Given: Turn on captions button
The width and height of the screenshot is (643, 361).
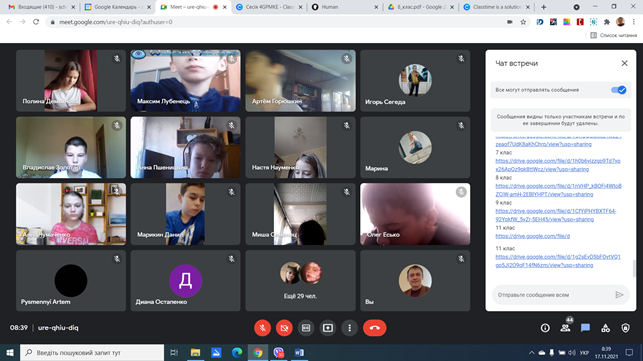Looking at the screenshot, I should 306,328.
